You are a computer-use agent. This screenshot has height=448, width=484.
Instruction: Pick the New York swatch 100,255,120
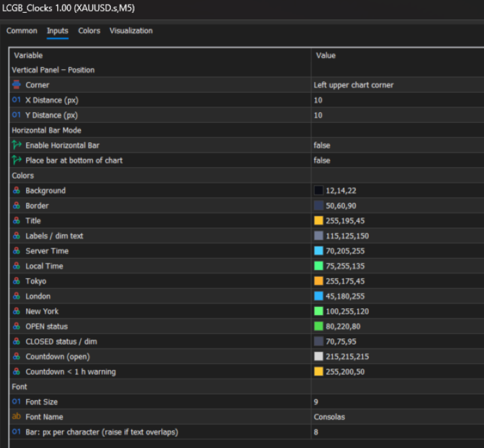[319, 311]
